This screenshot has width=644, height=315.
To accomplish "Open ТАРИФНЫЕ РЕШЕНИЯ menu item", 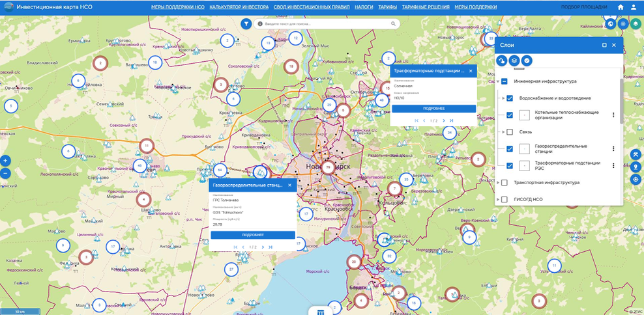I will click(426, 7).
